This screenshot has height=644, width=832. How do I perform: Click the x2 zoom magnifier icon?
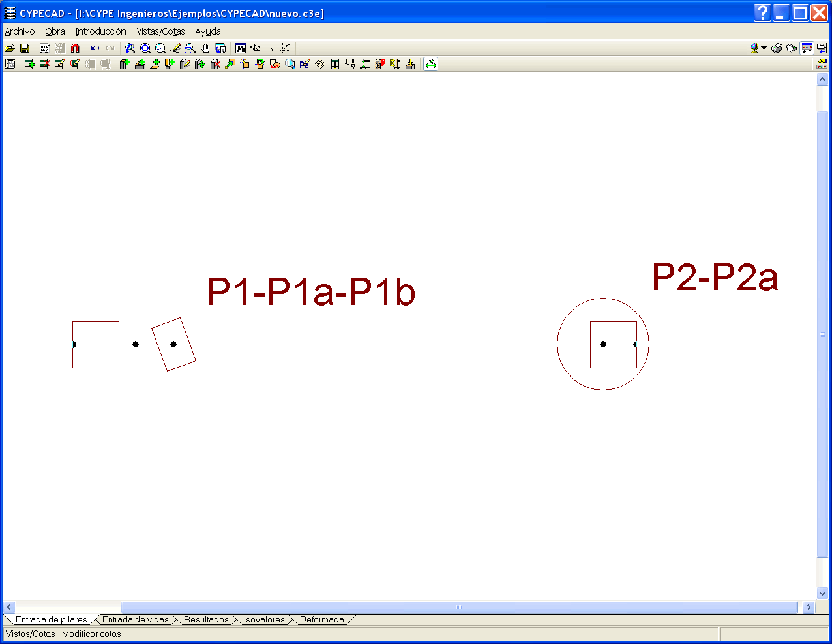point(160,48)
